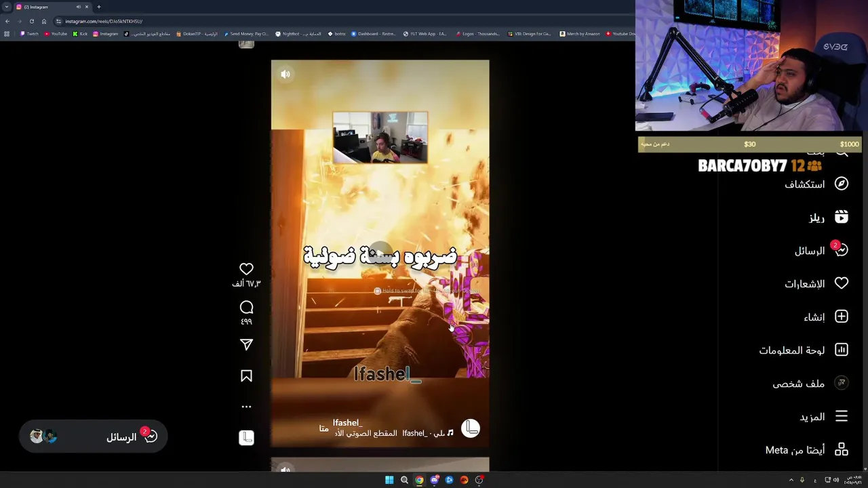
Task: Open the tab search dropdown arrow
Action: pos(6,7)
